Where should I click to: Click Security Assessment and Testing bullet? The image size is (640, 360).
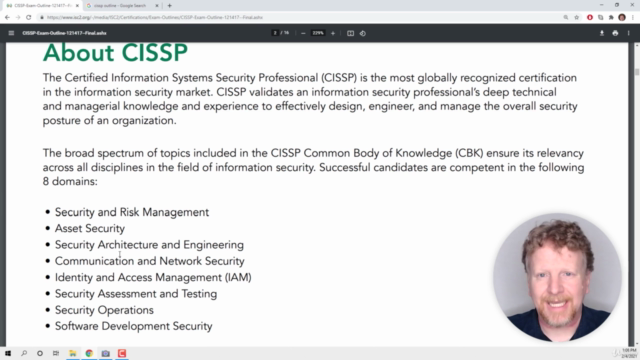136,294
